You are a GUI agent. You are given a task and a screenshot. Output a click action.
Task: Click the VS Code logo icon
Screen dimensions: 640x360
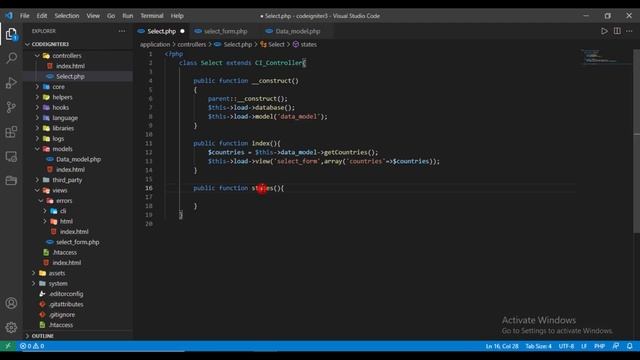(x=9, y=16)
